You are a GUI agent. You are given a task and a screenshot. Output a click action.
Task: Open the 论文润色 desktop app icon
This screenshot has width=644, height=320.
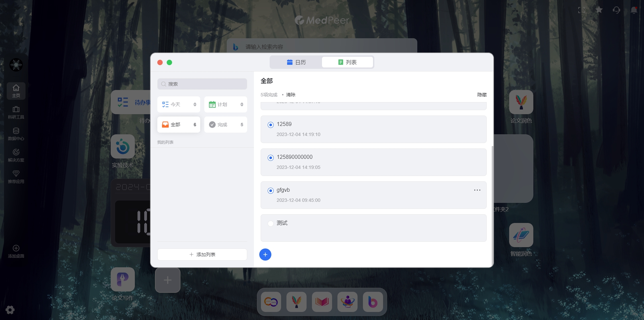click(521, 102)
